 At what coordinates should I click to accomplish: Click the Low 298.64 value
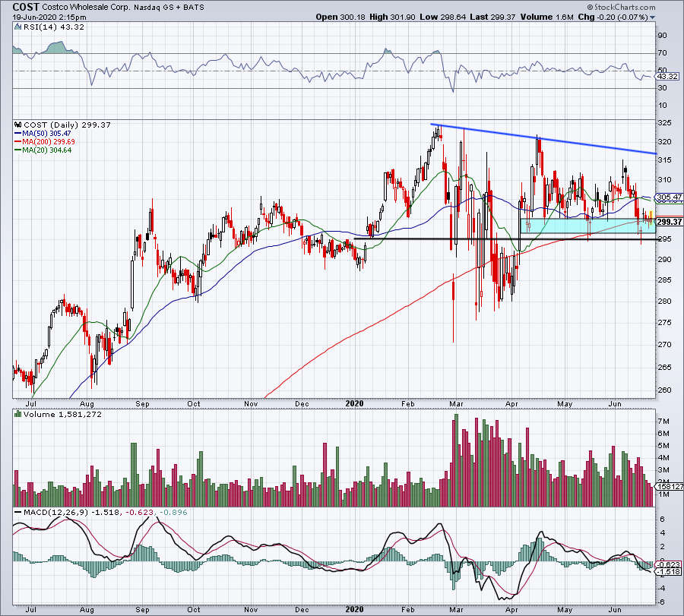coord(443,17)
